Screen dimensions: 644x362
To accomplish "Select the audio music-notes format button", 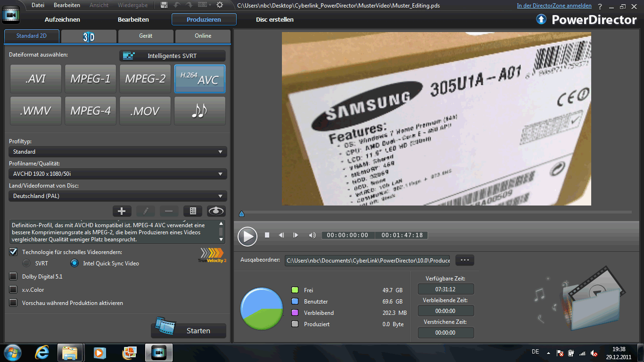I will point(200,111).
